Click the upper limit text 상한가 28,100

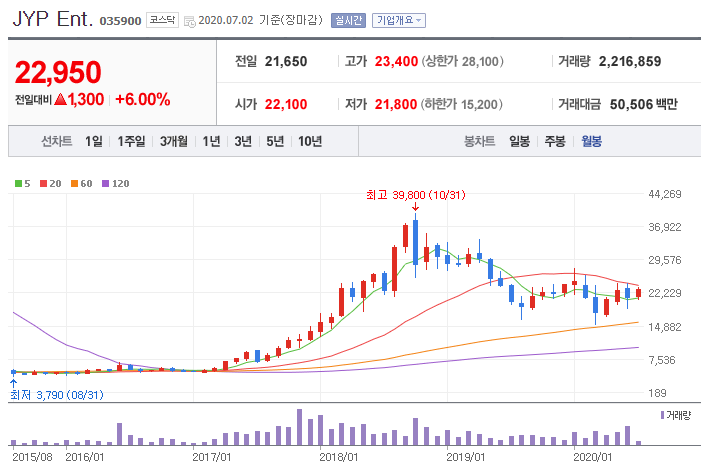click(x=462, y=61)
